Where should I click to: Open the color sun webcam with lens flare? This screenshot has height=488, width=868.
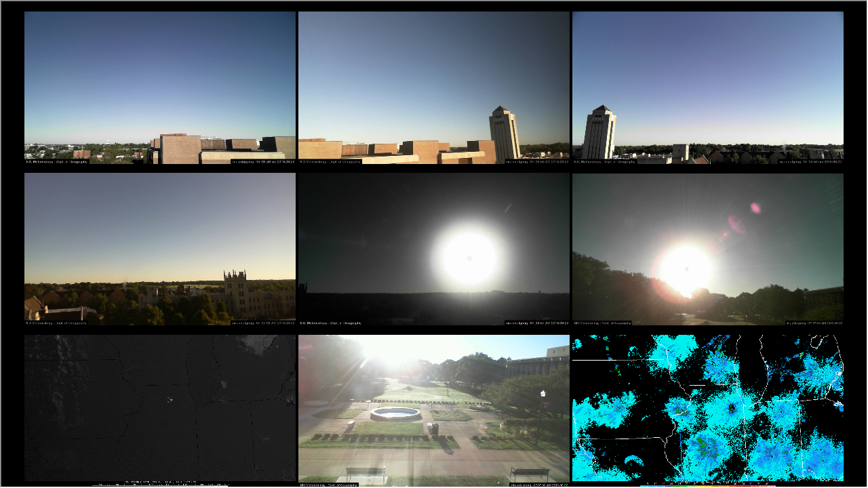click(x=708, y=249)
